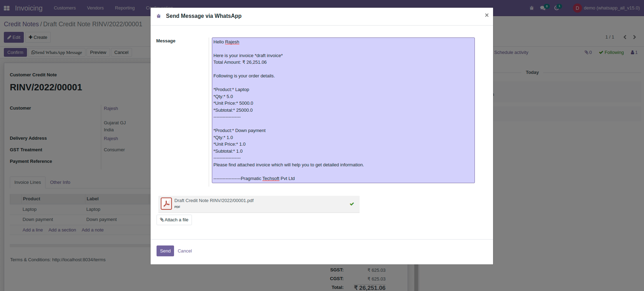644x291 pixels.
Task: Click Add a note link
Action: 92,230
